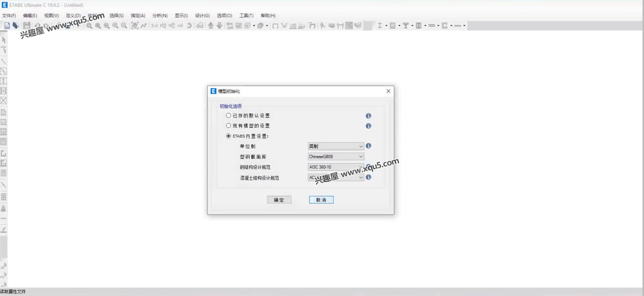The image size is (644, 296).
Task: Select the Draw Rectangular Floor tool
Action: 4,122
